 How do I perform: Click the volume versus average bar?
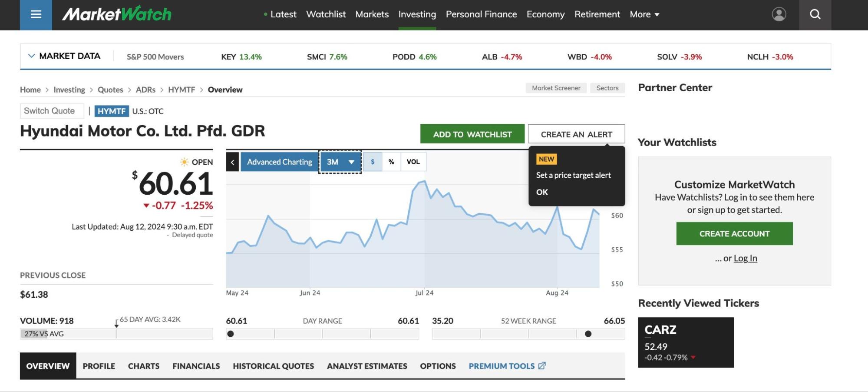coord(116,334)
